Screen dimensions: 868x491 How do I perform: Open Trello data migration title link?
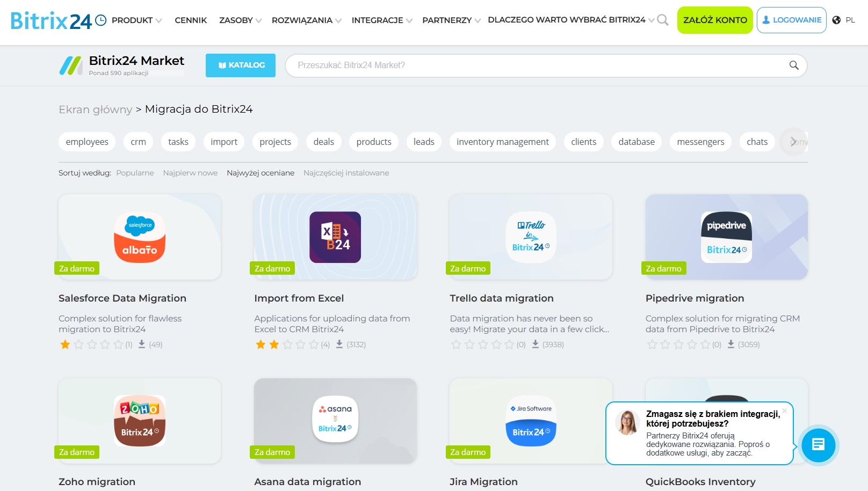(x=502, y=298)
